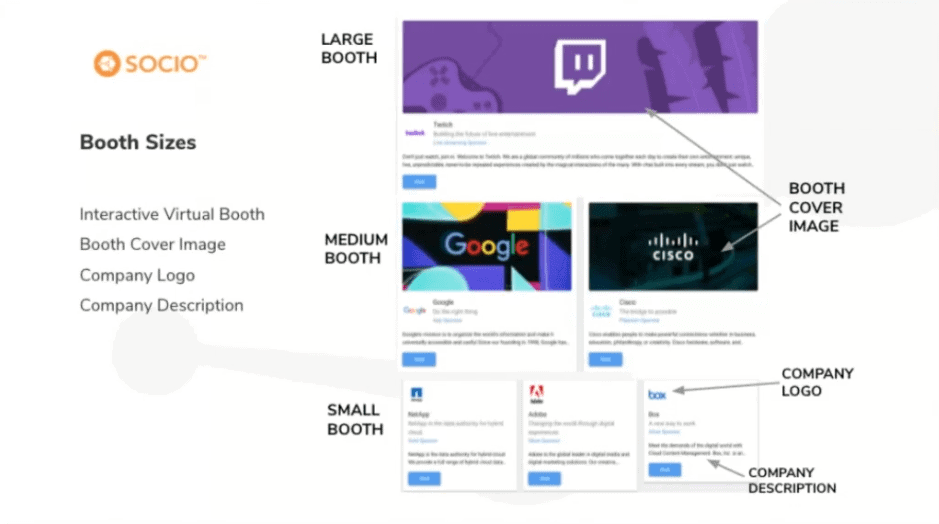Image resolution: width=939 pixels, height=524 pixels.
Task: Select 'Interactive Virtual Booth' text
Action: tap(172, 214)
